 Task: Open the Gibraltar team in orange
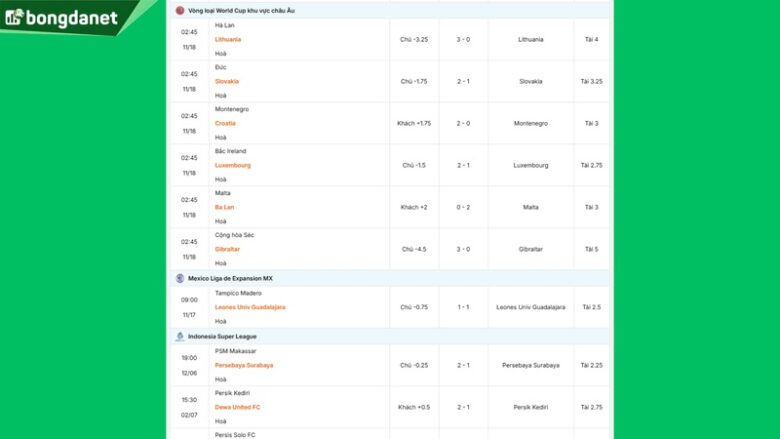pyautogui.click(x=227, y=249)
